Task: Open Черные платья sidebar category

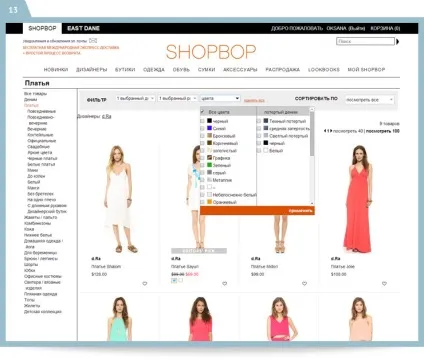Action: pyautogui.click(x=42, y=158)
